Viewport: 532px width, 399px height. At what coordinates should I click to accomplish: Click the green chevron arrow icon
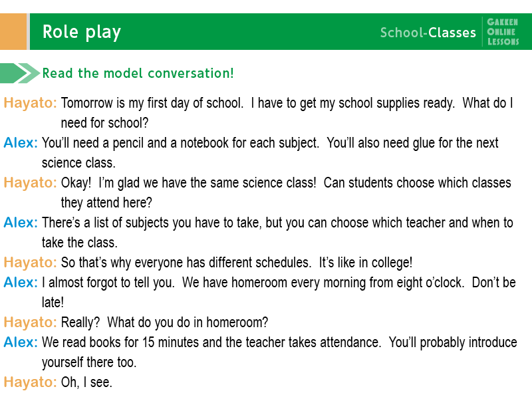click(x=20, y=73)
